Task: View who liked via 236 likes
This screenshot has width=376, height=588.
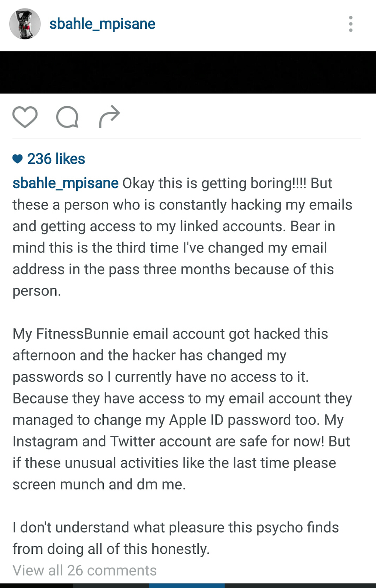Action: tap(56, 159)
